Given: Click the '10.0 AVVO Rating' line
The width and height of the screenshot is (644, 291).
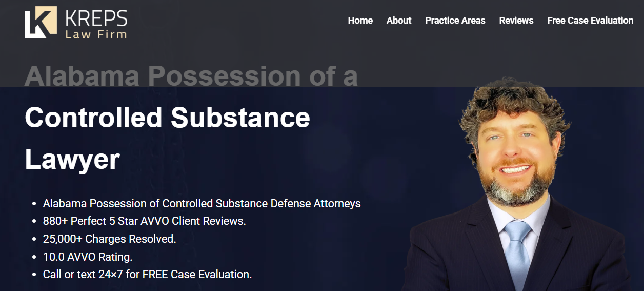Looking at the screenshot, I should pos(88,257).
